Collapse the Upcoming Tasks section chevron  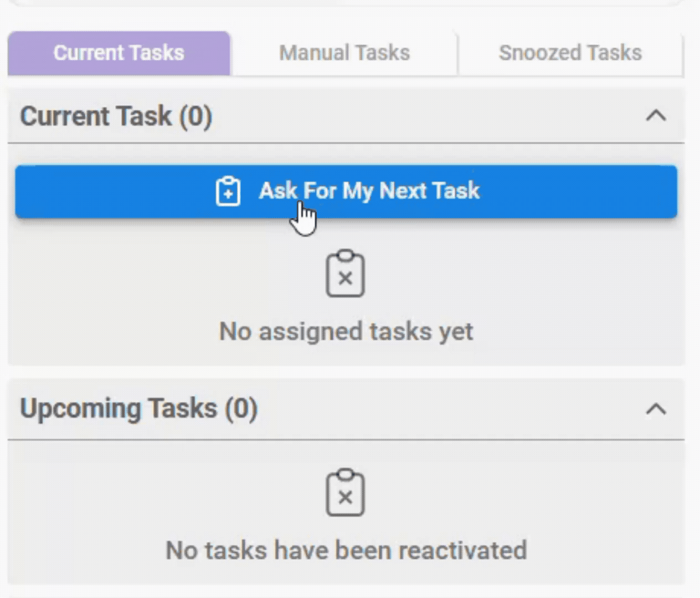656,409
